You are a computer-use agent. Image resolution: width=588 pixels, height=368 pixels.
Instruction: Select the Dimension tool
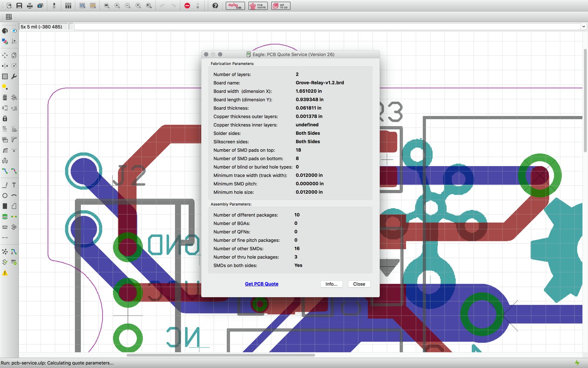point(5,238)
